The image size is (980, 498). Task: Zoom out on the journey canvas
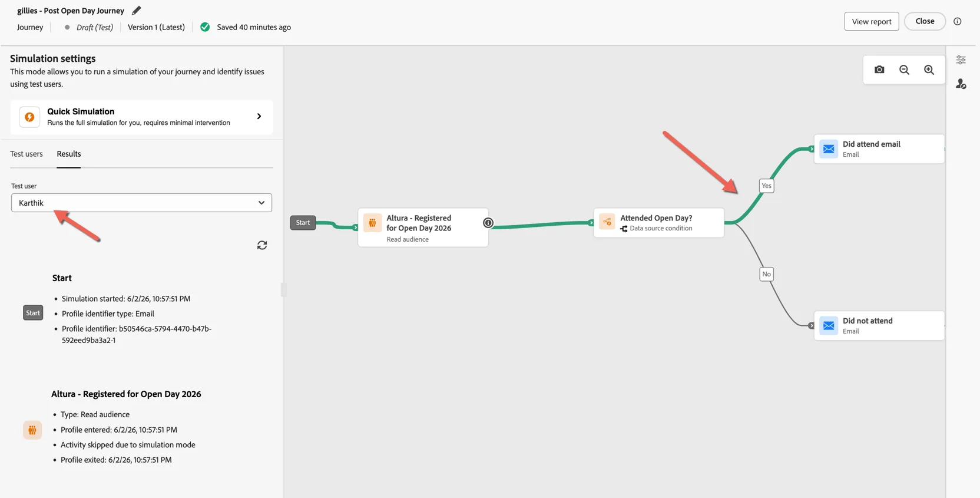click(x=904, y=70)
